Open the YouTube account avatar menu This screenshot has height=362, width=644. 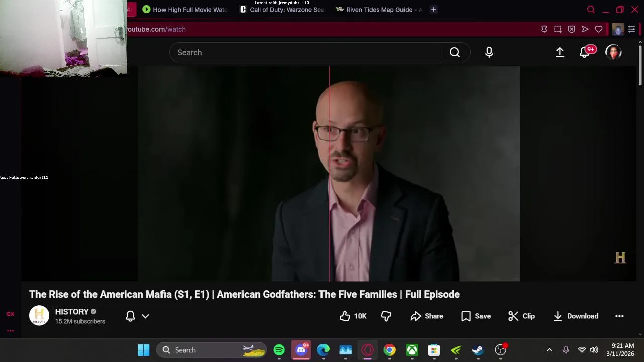point(613,52)
